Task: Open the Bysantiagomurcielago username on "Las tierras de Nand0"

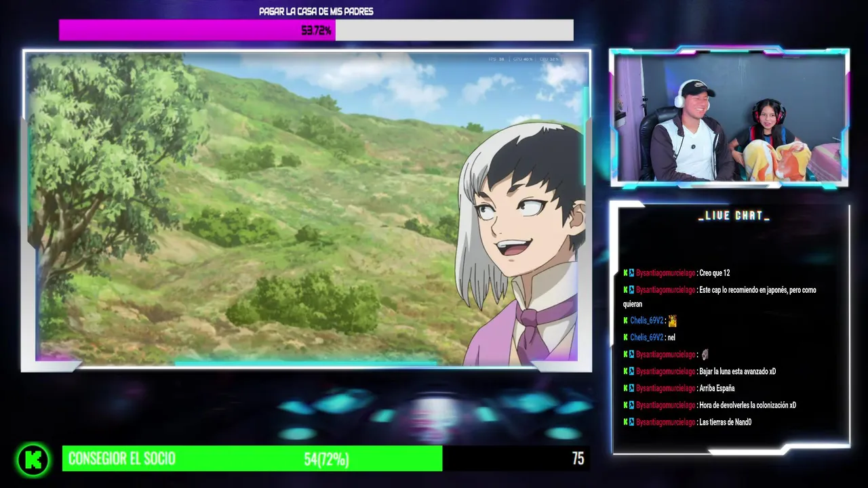Action: click(x=665, y=422)
